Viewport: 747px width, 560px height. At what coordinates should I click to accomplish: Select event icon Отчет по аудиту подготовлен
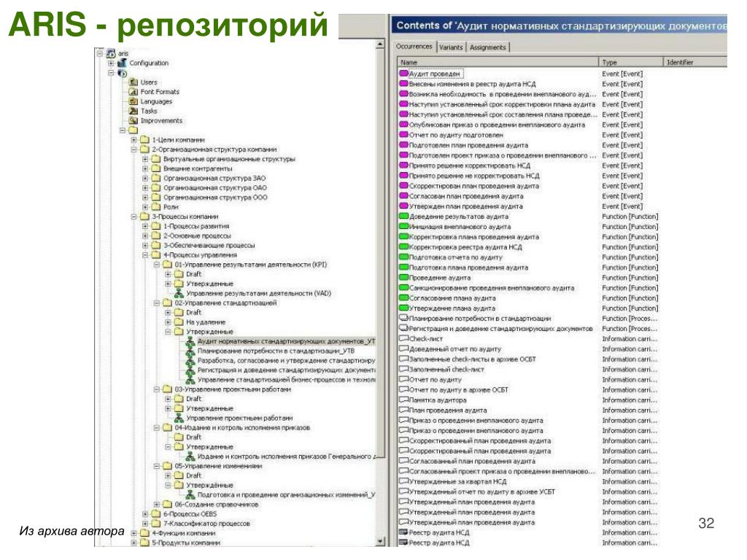tap(403, 135)
